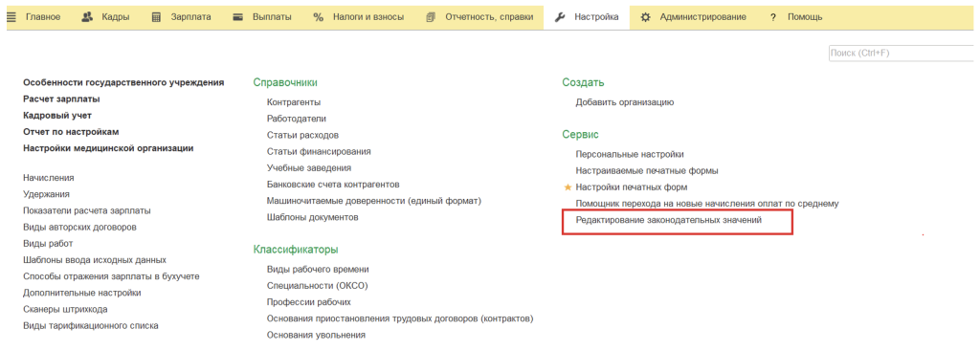
Task: Click the Администрирование gear icon
Action: (646, 17)
